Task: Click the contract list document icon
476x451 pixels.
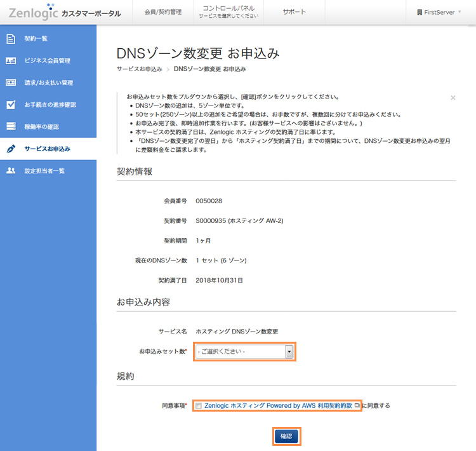Action: (x=11, y=39)
